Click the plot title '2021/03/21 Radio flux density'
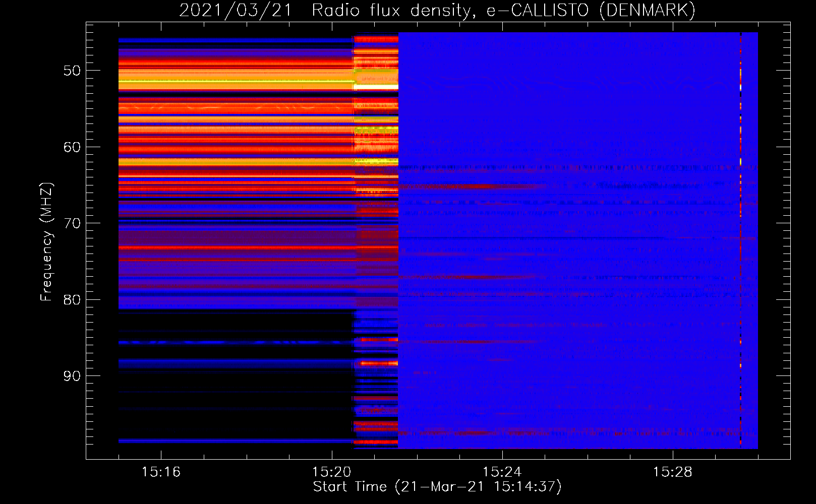This screenshot has width=816, height=504. click(x=326, y=10)
